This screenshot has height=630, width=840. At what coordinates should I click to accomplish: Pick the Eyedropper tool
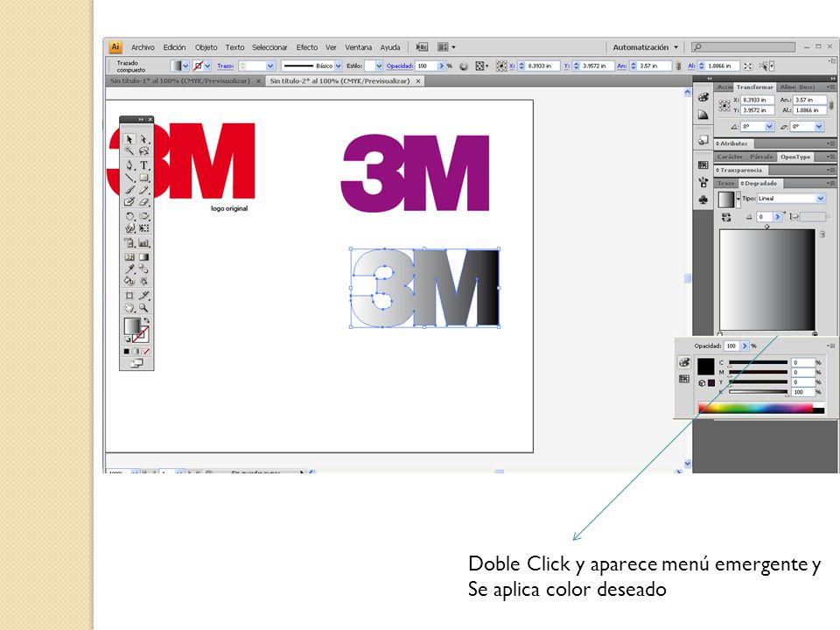[x=129, y=269]
